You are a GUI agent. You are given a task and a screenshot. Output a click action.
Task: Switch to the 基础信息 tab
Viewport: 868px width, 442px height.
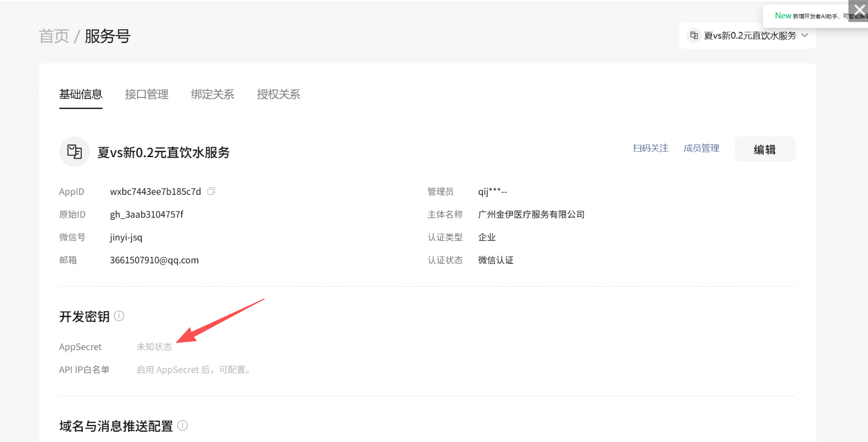pyautogui.click(x=81, y=94)
